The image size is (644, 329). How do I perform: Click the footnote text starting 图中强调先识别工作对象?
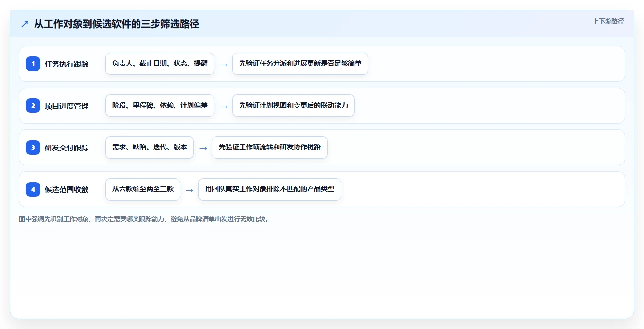coord(145,219)
